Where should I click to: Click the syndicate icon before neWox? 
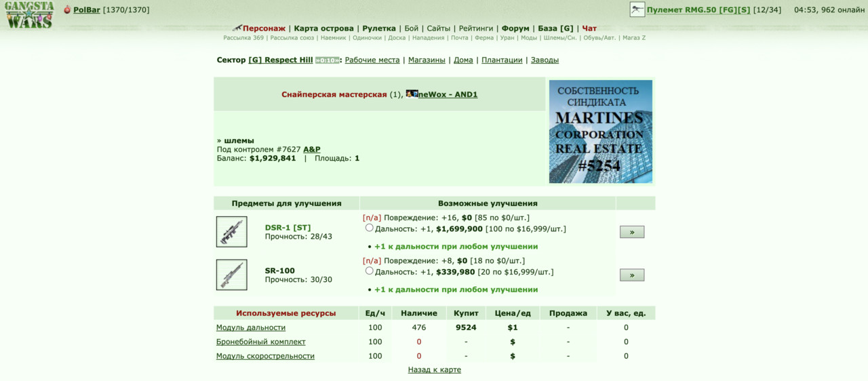[x=412, y=94]
